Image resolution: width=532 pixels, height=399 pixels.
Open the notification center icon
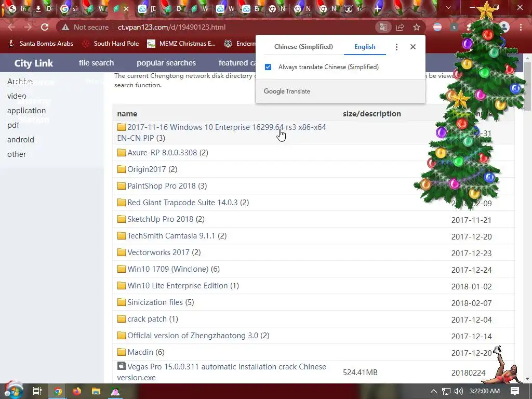click(x=515, y=391)
